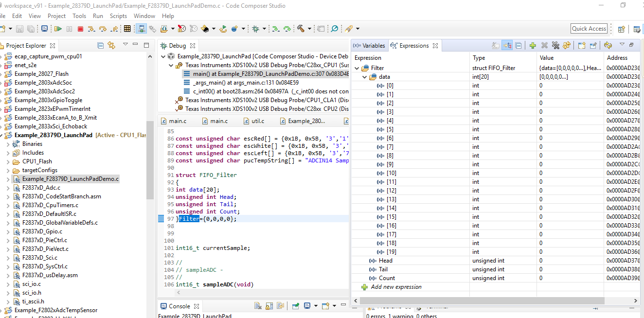
Task: Expand the CPU1_Flash folder
Action: click(x=7, y=161)
